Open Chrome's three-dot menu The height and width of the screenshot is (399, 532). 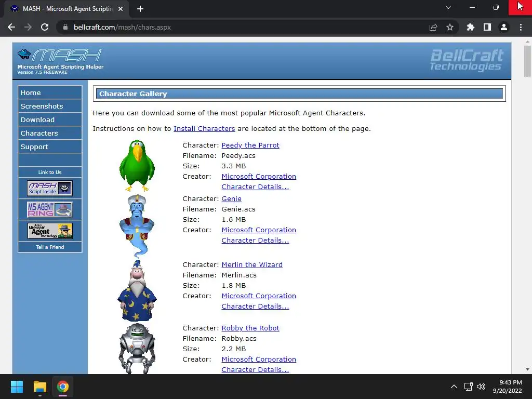coord(521,27)
